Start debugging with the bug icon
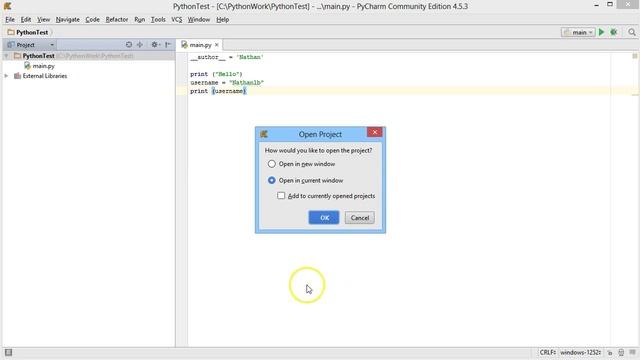Image resolution: width=640 pixels, height=360 pixels. tap(613, 32)
